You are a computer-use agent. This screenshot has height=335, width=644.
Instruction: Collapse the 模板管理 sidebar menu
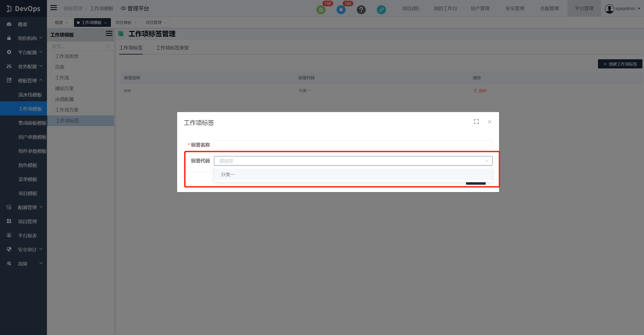point(28,81)
